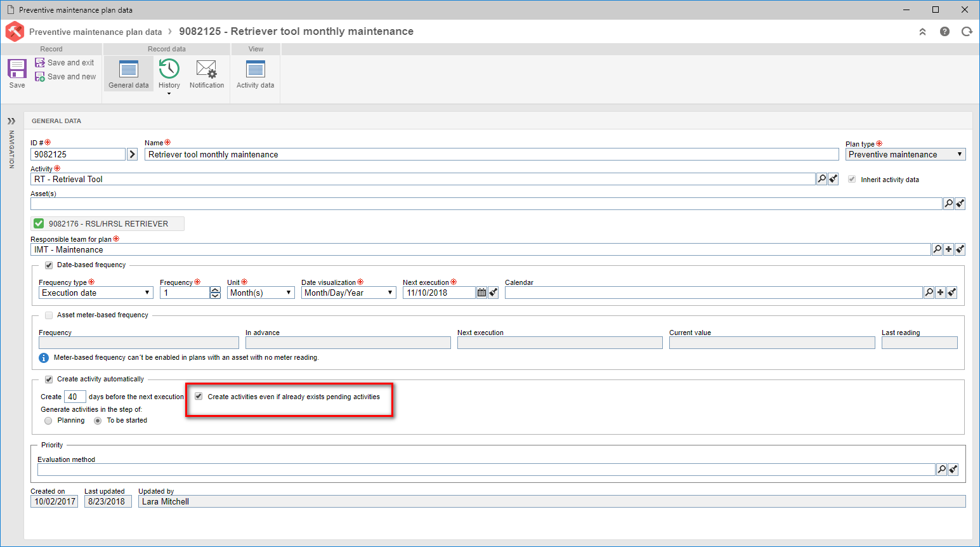Adjust Frequency value with spinner arrows

(x=216, y=293)
